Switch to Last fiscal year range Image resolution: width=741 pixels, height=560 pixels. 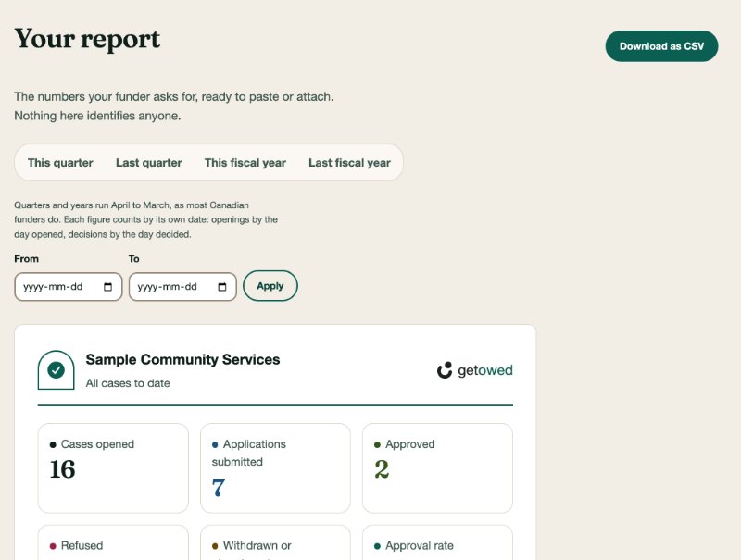(350, 163)
